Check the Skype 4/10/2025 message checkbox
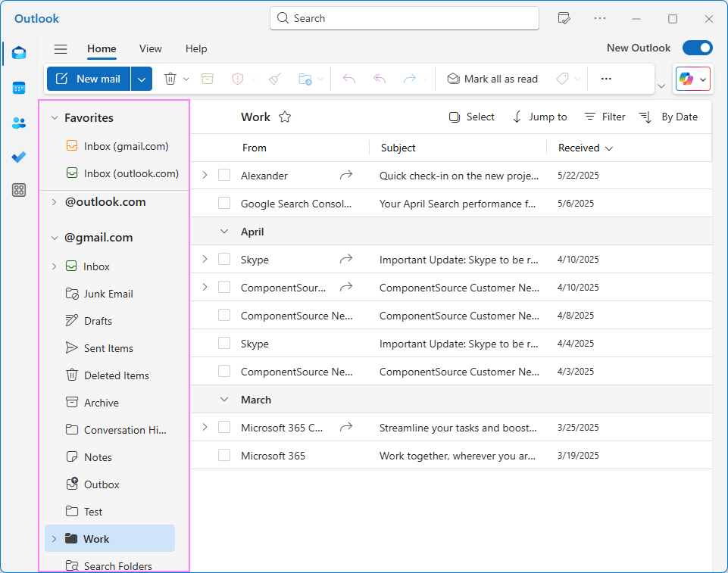Image resolution: width=728 pixels, height=573 pixels. click(224, 260)
